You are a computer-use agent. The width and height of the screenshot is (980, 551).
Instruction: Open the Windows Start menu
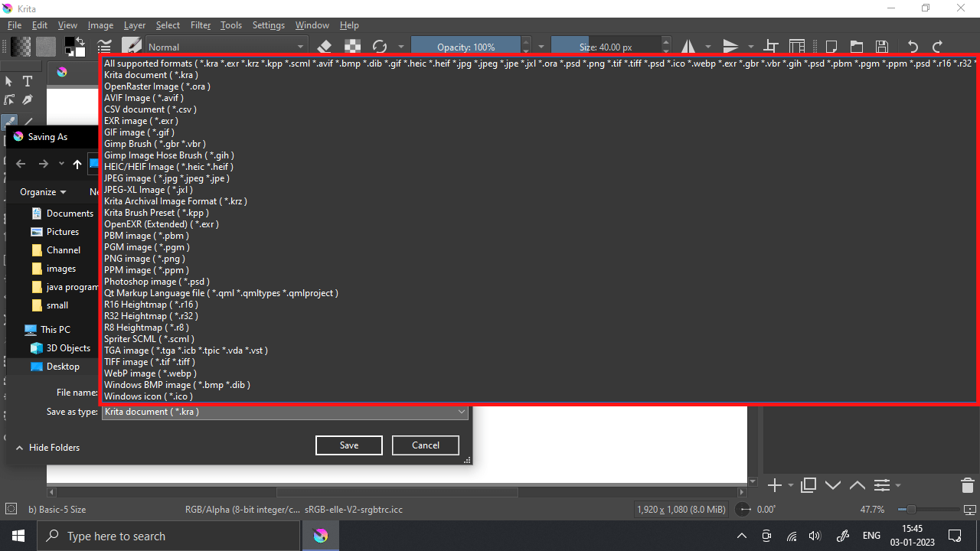[x=18, y=536]
